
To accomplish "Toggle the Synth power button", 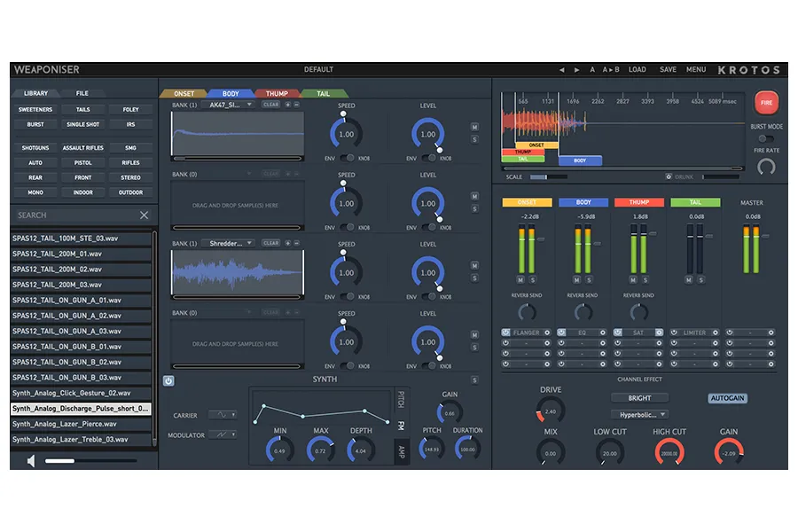I will point(168,380).
